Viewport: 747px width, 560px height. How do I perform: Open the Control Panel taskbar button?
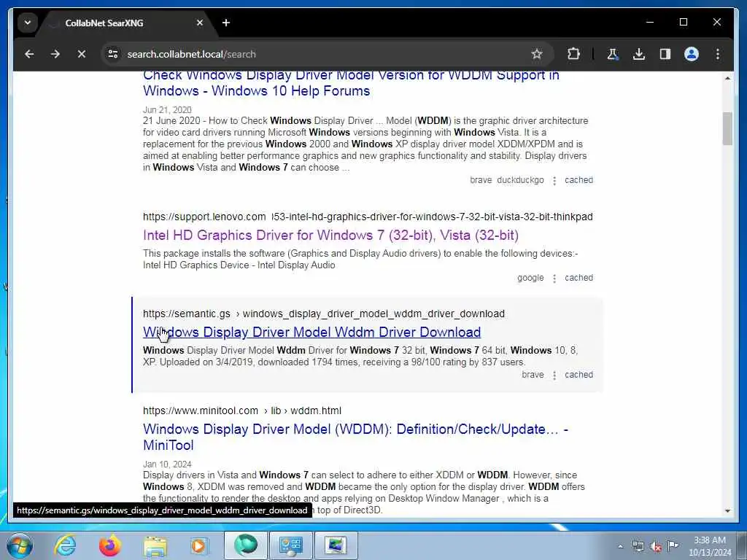point(290,545)
